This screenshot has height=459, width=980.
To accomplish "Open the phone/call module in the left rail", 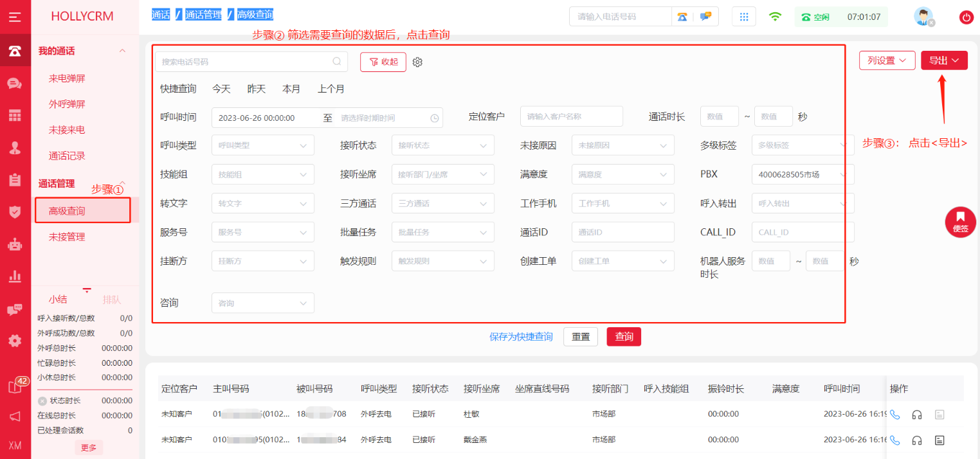I will click(x=15, y=51).
